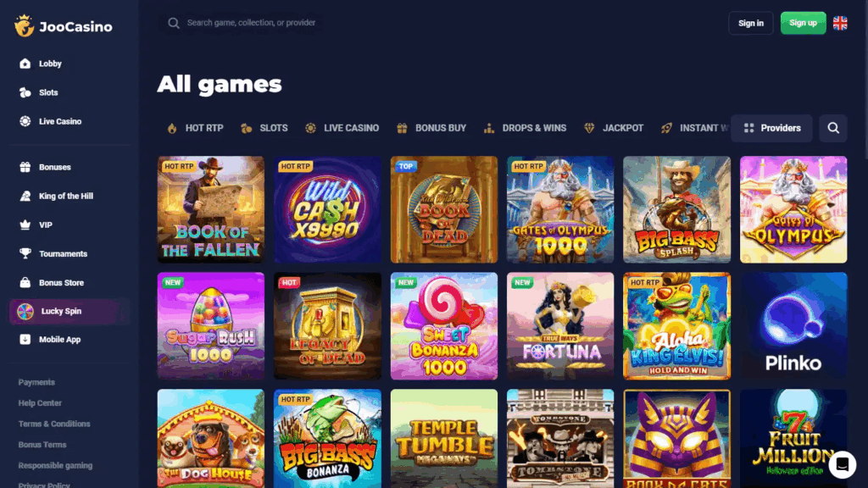Click the green Sign up button
Image resolution: width=868 pixels, height=488 pixels.
[x=804, y=23]
